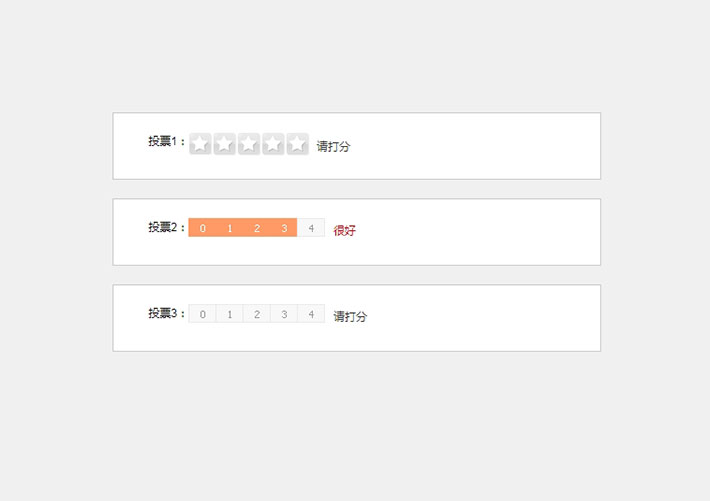Viewport: 710px width, 501px height.
Task: Choose unselected rating 4 in 投票2
Action: click(x=311, y=228)
